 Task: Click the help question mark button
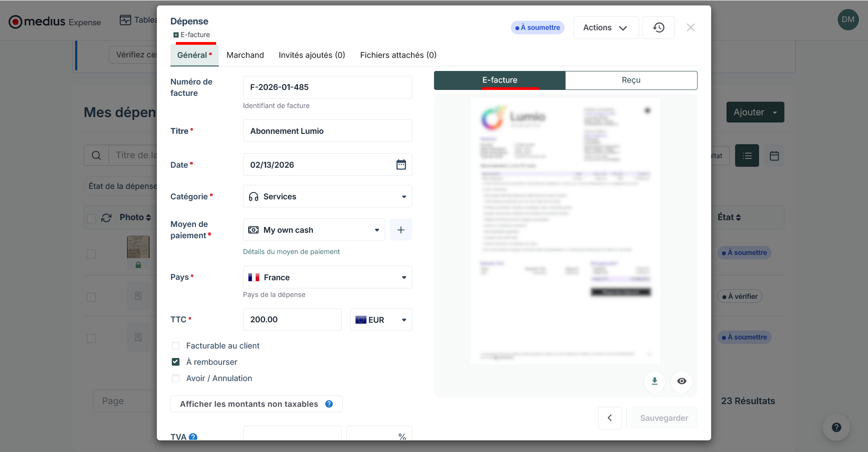836,427
